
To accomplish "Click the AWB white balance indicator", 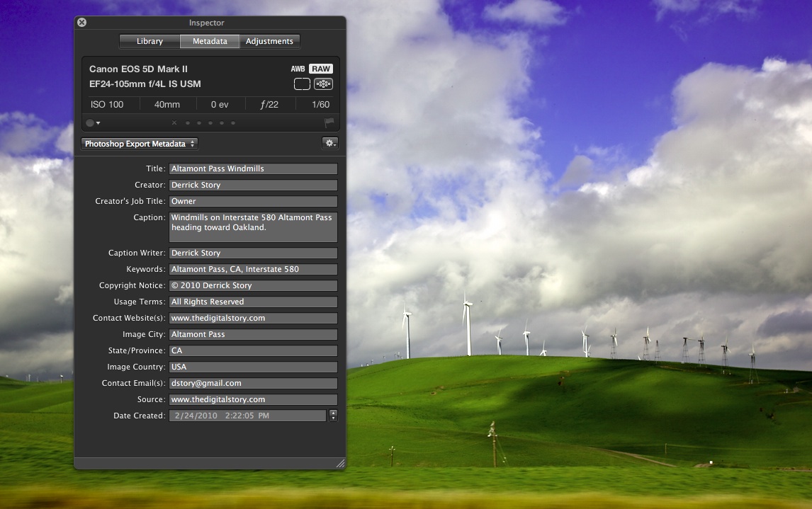I will (x=298, y=69).
